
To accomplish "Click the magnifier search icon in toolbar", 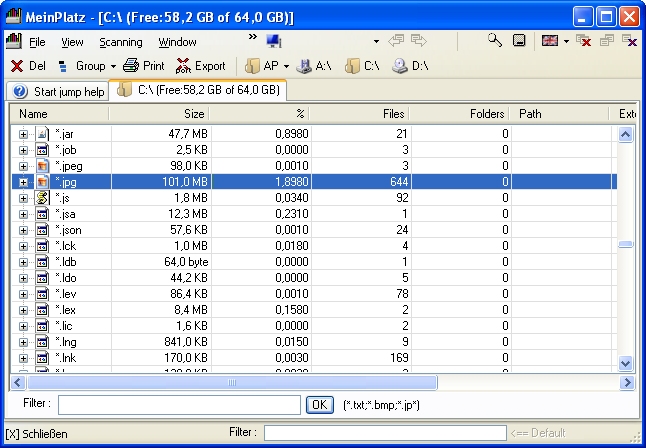I will [x=495, y=41].
